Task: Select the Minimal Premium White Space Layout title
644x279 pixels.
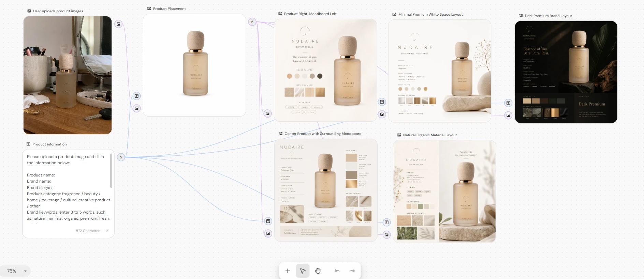Action: tap(430, 15)
